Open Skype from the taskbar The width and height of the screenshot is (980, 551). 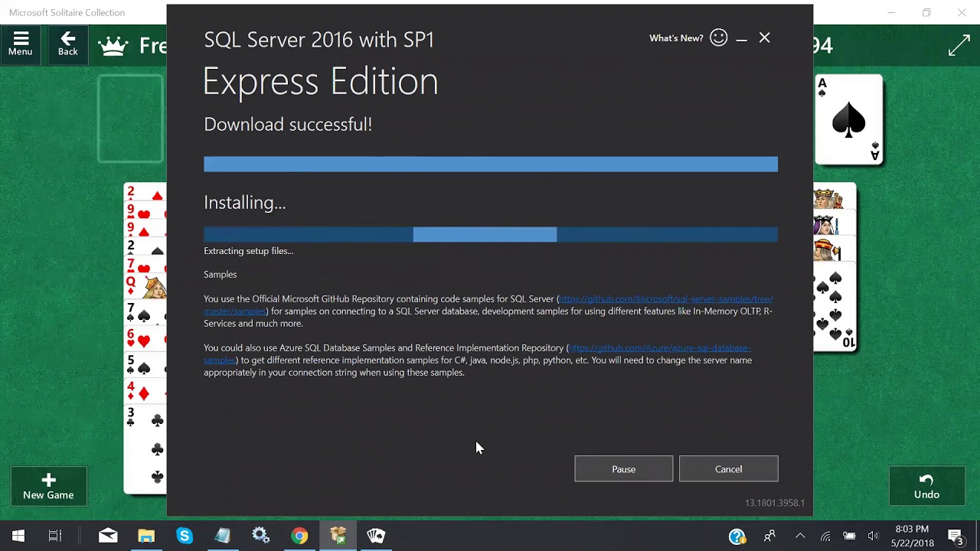(185, 536)
